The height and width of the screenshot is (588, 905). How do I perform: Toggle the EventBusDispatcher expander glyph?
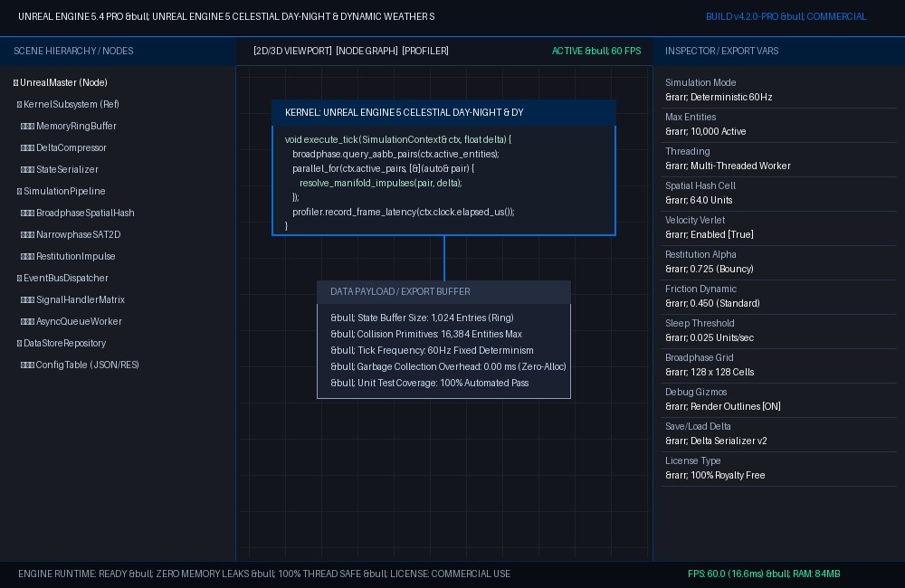click(x=19, y=278)
